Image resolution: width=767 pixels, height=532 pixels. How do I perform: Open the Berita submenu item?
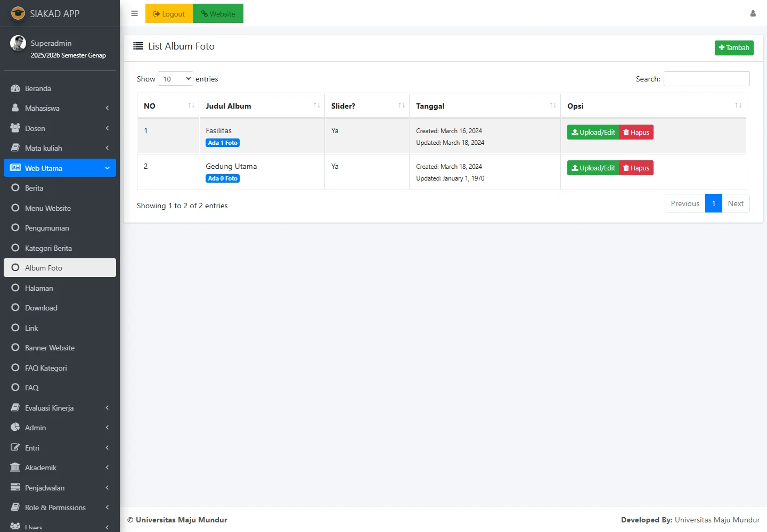(x=34, y=188)
